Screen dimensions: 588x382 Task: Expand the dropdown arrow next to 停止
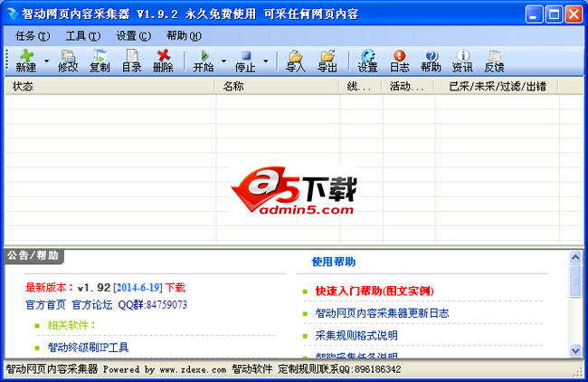265,61
